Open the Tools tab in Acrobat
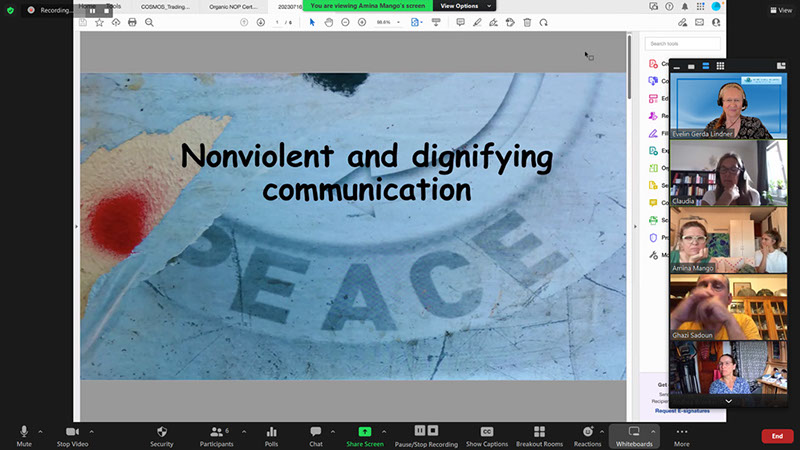The image size is (800, 450). (114, 6)
